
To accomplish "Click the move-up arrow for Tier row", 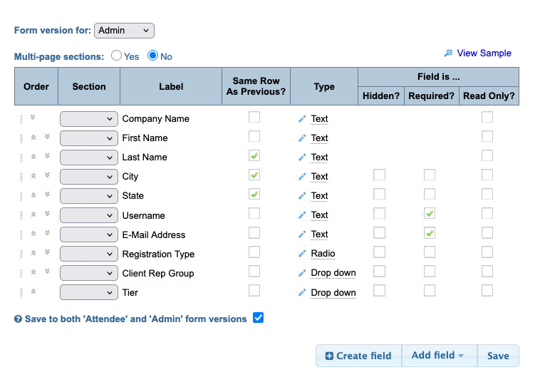I will click(x=33, y=292).
